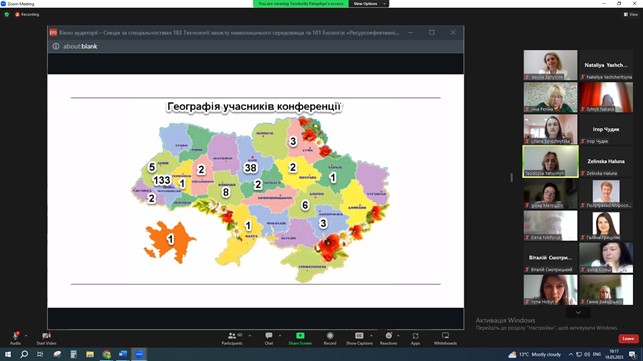This screenshot has height=361, width=643.
Task: Start Video from the Zoom toolbar
Action: pyautogui.click(x=46, y=338)
